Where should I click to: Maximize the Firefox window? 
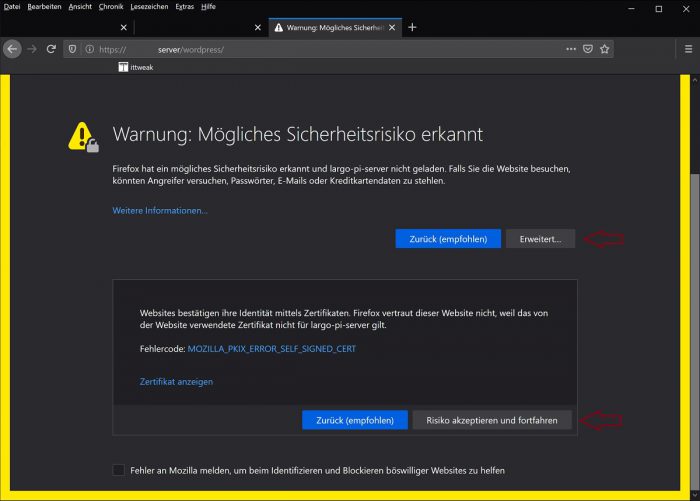(658, 9)
